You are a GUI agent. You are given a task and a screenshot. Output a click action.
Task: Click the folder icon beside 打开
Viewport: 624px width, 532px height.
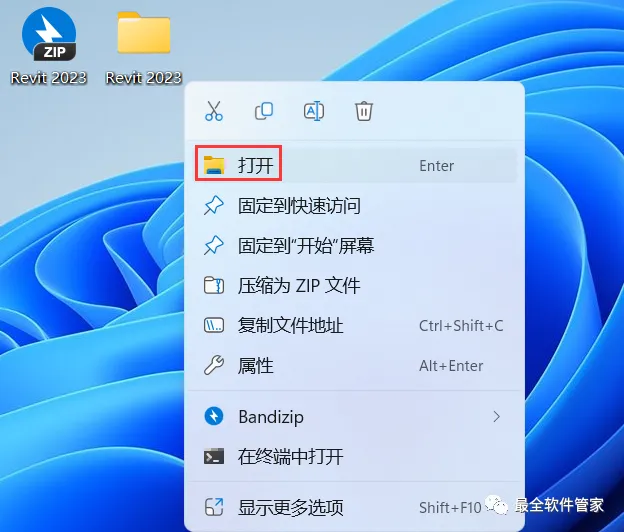click(214, 165)
